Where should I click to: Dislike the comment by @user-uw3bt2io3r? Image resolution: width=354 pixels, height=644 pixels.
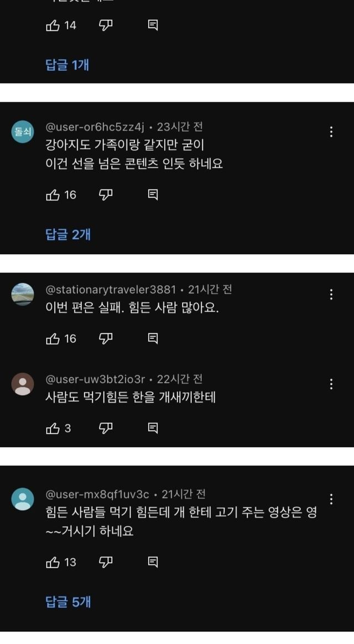(106, 428)
